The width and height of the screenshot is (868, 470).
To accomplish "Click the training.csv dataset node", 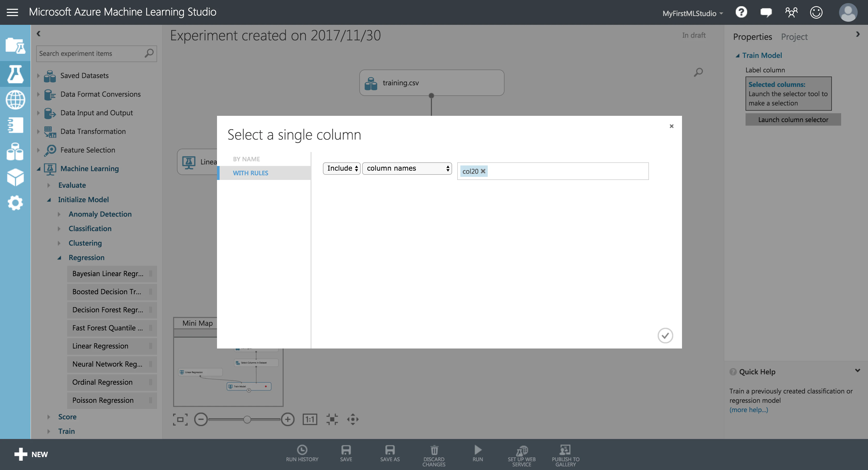I will click(x=431, y=83).
